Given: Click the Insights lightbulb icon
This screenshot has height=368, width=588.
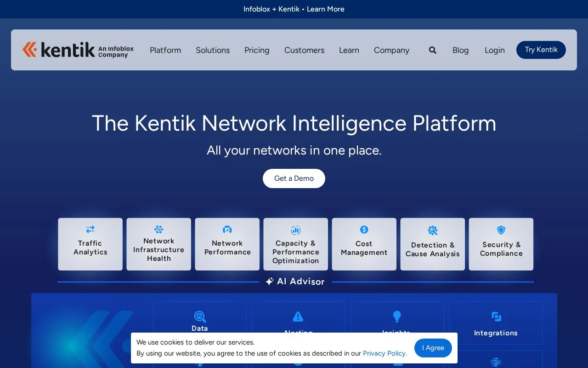Looking at the screenshot, I should (397, 316).
